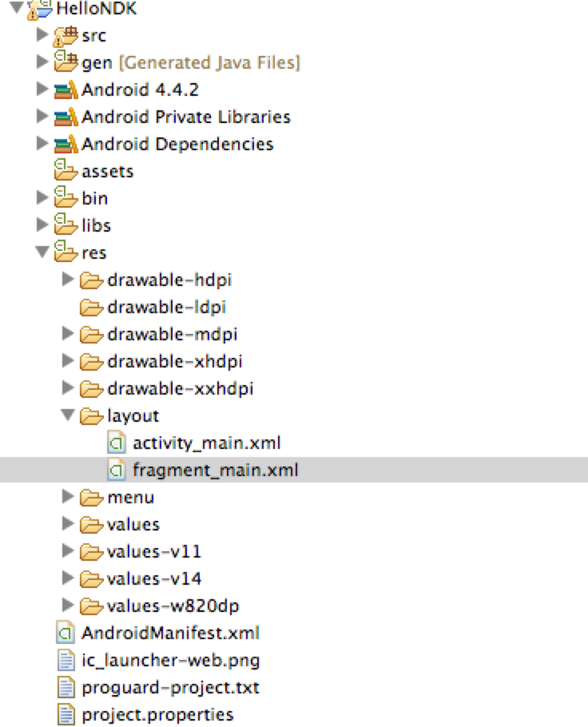Select AndroidManifest.xml label
Viewport: 588px width, 727px height.
[x=171, y=633]
